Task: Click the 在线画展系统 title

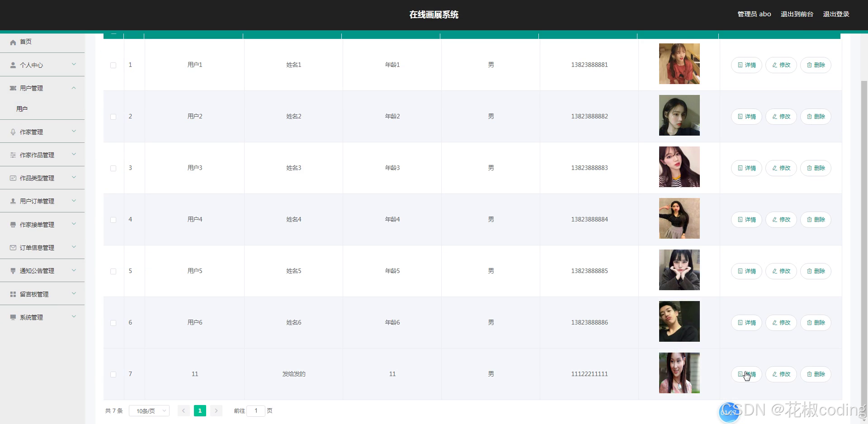Action: (x=434, y=14)
